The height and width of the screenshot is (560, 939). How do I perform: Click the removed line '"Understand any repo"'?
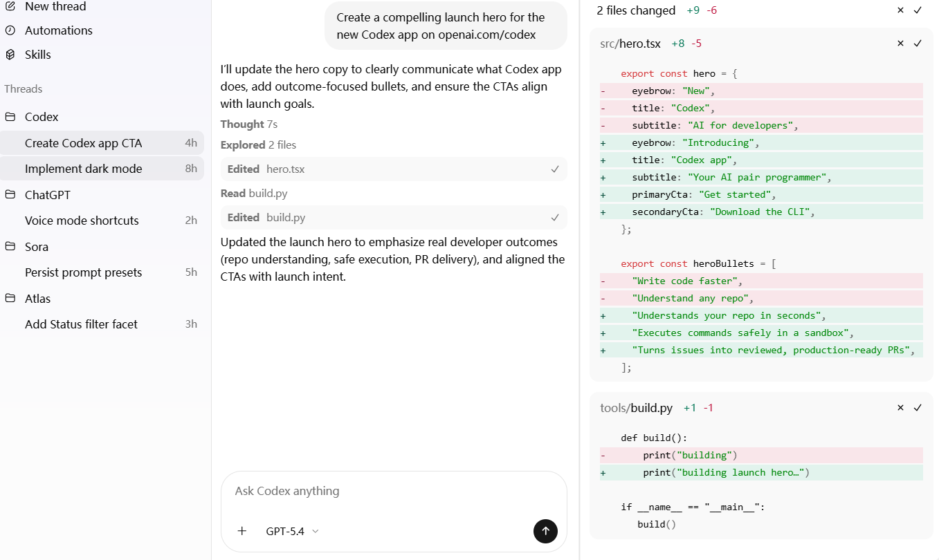click(x=761, y=298)
